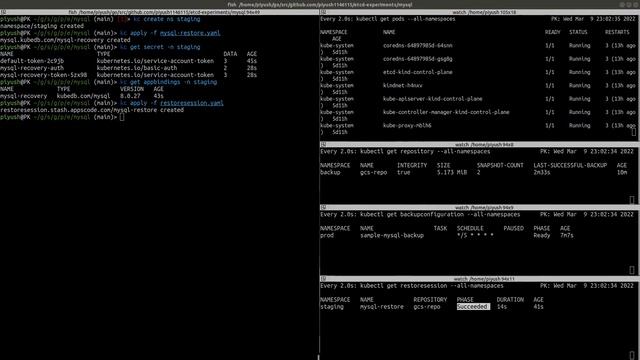Click the Ready phase value
Viewport: 640px width, 360px height.
tap(542, 236)
